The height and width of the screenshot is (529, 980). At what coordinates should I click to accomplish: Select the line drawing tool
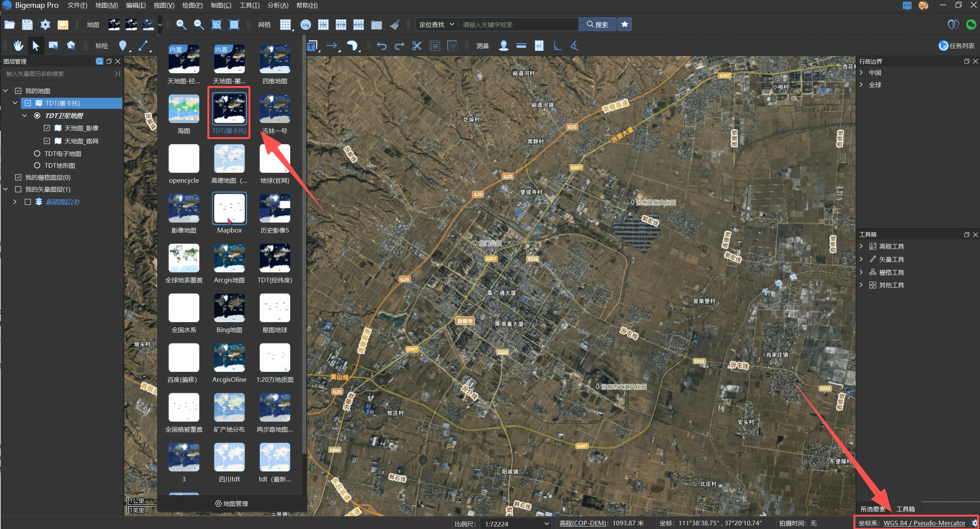click(x=143, y=46)
